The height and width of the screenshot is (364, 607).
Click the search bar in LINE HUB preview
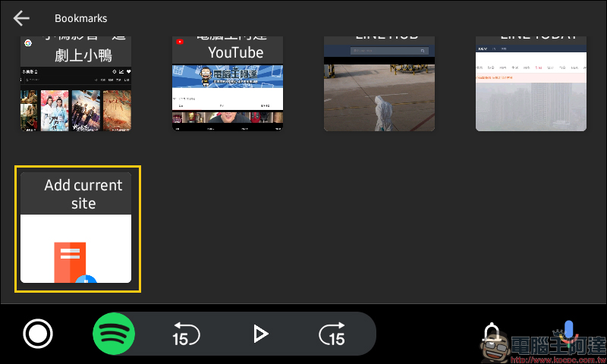389,51
